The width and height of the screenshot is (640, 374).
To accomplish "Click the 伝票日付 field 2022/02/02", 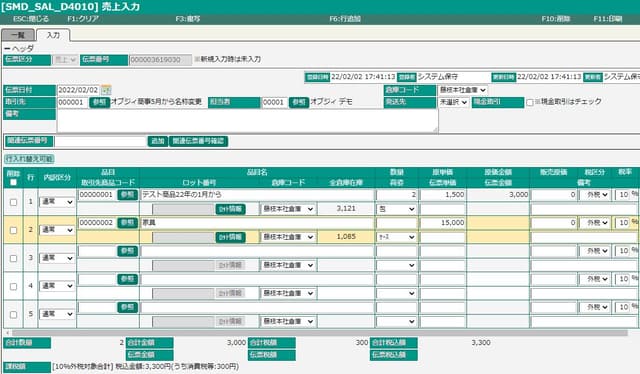I will (78, 90).
